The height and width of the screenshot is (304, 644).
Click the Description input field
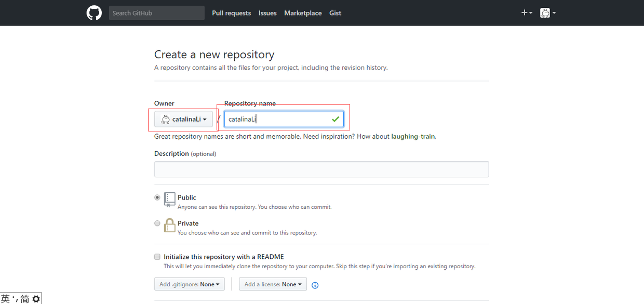pos(321,169)
